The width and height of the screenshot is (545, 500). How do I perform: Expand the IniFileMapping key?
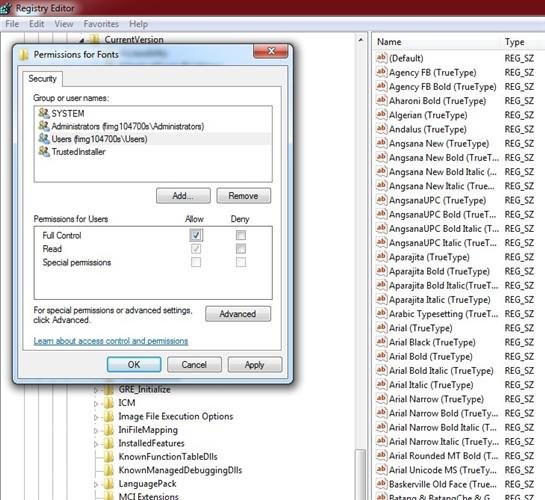click(x=96, y=431)
